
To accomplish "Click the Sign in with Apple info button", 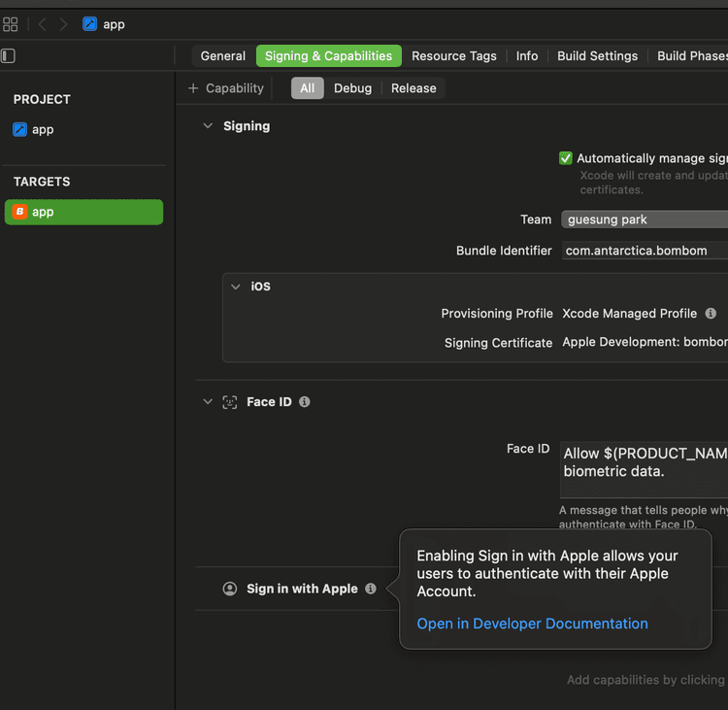I will 371,589.
